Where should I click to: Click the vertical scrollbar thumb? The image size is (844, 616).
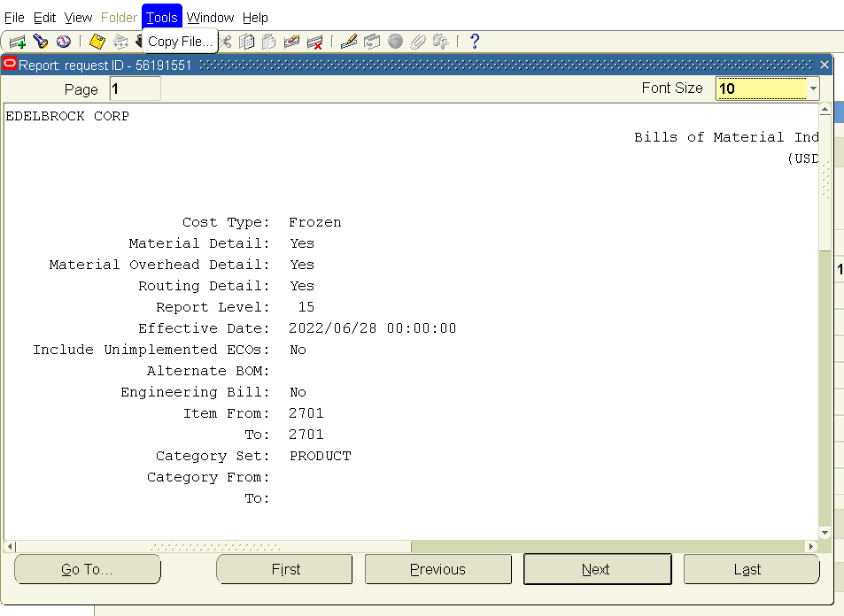pos(825,183)
